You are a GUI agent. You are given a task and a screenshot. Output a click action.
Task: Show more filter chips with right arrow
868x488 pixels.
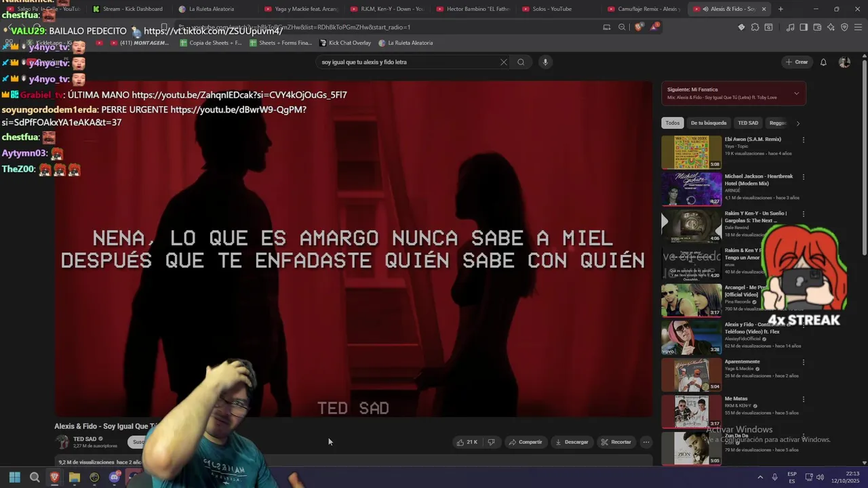pos(797,123)
